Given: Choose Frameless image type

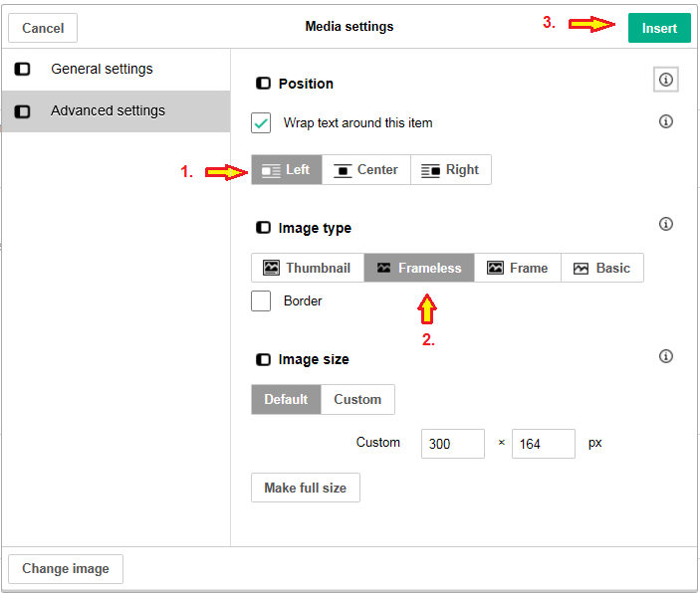Looking at the screenshot, I should [418, 268].
